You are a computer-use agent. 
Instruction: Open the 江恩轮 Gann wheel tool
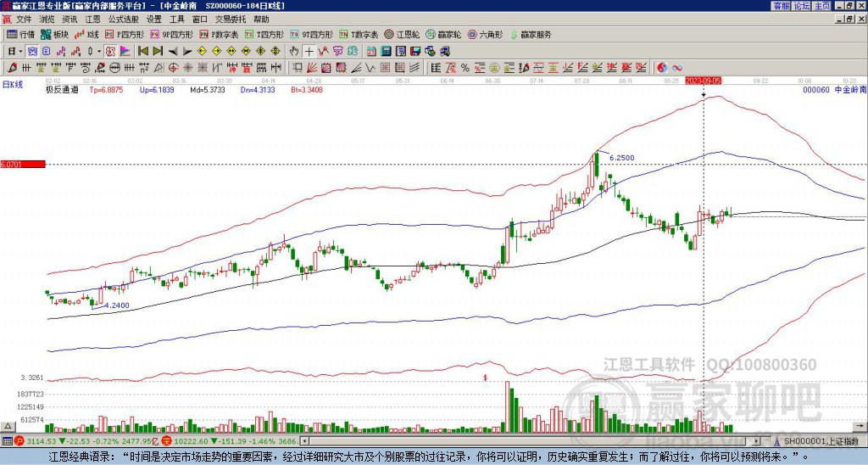402,34
